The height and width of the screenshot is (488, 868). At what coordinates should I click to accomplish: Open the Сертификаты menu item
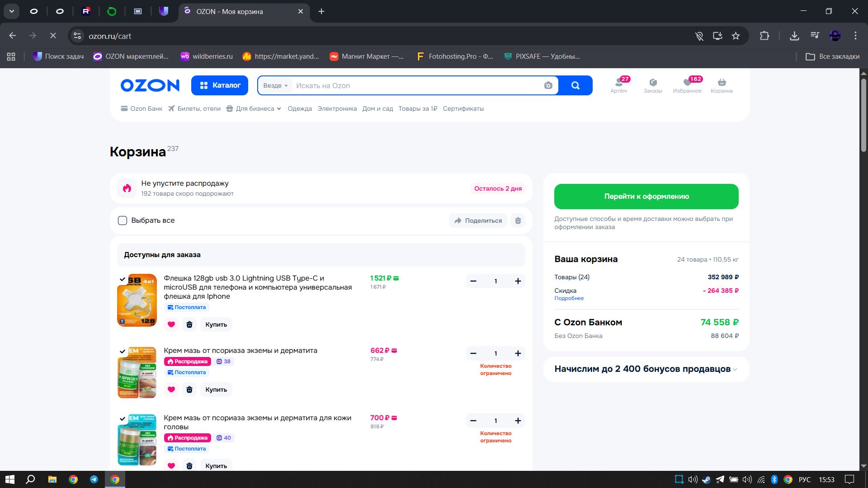click(x=463, y=108)
